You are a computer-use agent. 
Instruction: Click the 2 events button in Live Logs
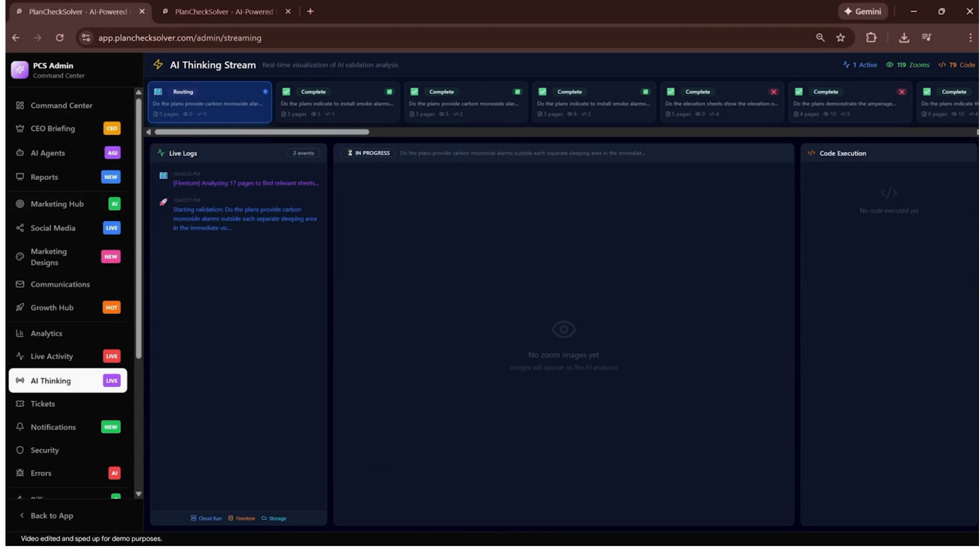[x=304, y=153]
